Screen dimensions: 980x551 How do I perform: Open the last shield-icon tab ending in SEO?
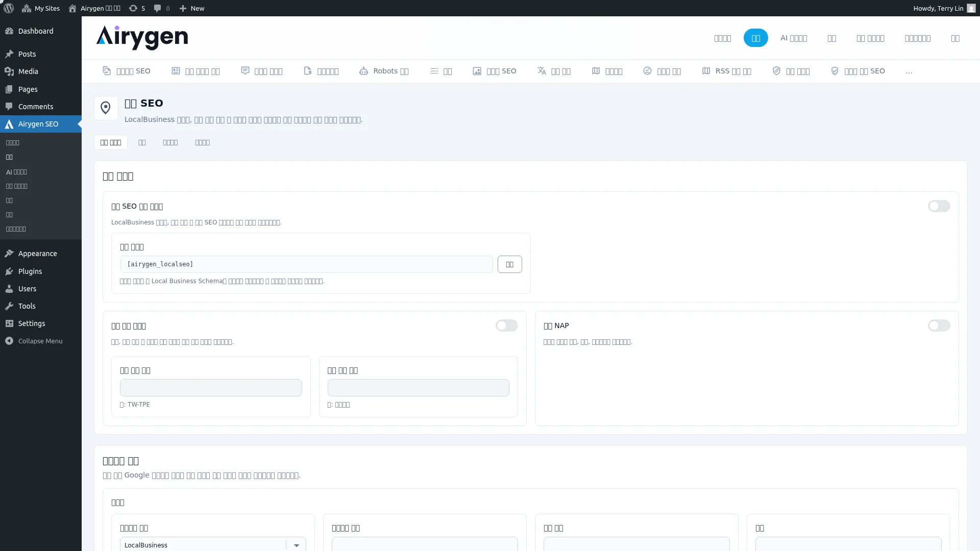pos(858,71)
